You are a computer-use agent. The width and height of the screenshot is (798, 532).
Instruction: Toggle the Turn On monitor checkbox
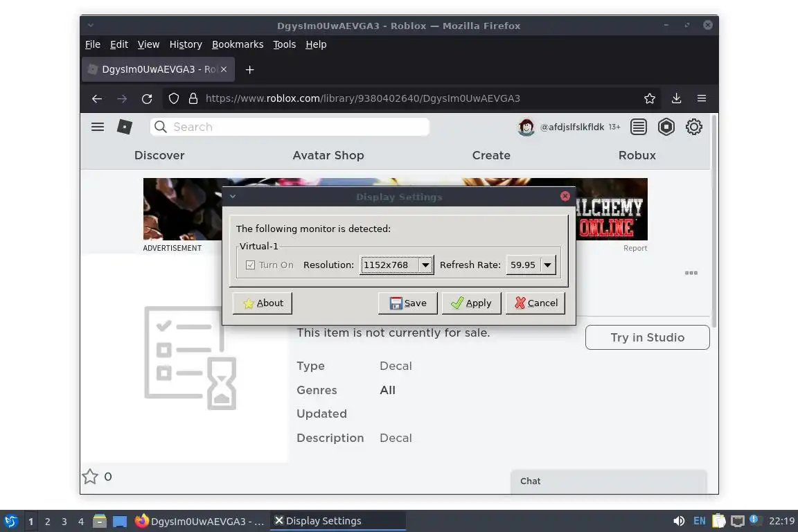point(250,265)
